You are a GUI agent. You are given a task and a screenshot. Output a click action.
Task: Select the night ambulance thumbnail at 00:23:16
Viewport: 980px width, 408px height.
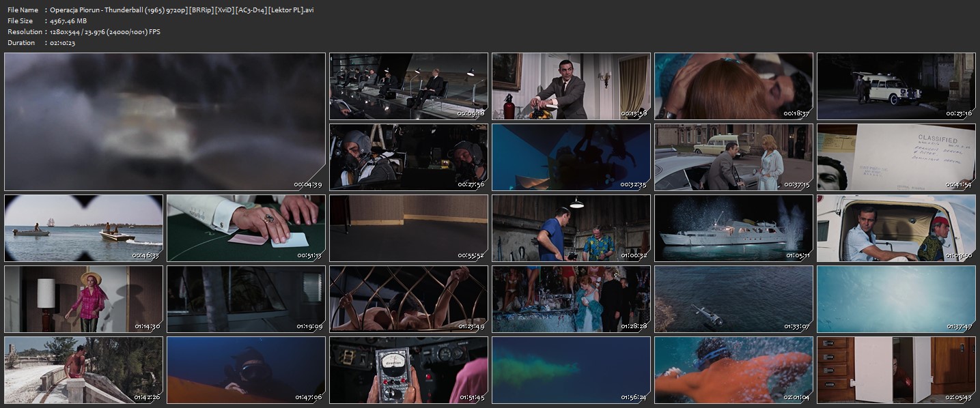pos(896,87)
